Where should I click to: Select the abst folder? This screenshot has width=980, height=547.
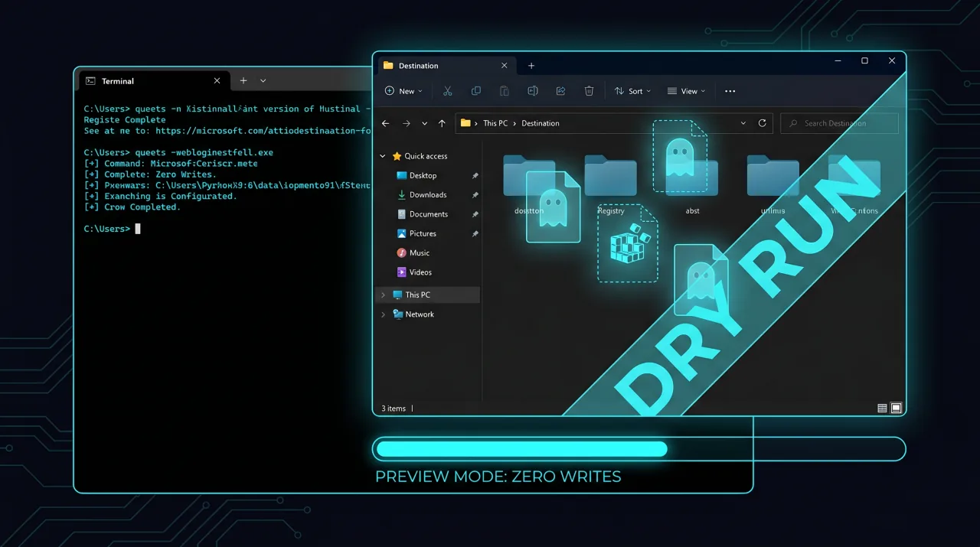pyautogui.click(x=692, y=187)
